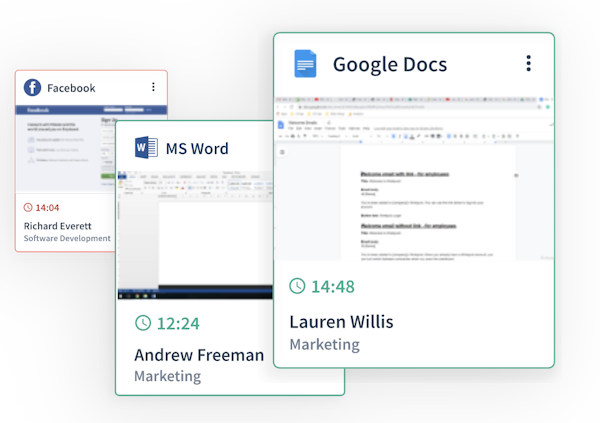Image resolution: width=600 pixels, height=423 pixels.
Task: Open the Google Docs card kebab menu
Action: (528, 64)
